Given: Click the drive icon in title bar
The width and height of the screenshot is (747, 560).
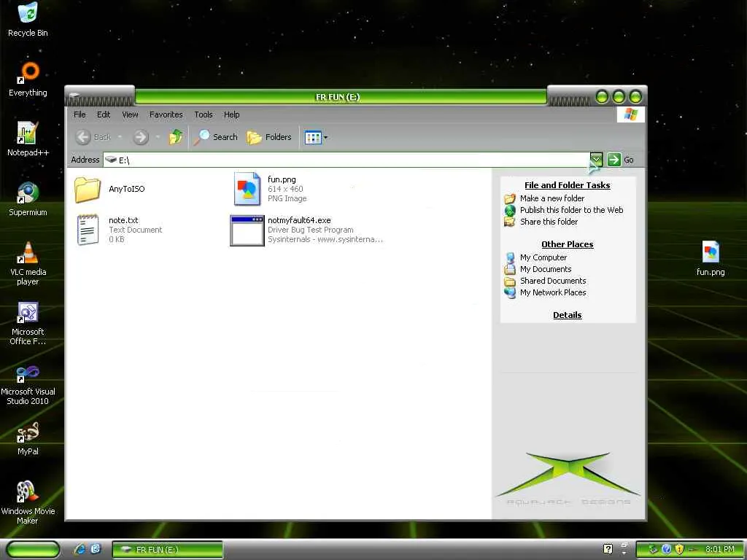Looking at the screenshot, I should pyautogui.click(x=74, y=97).
